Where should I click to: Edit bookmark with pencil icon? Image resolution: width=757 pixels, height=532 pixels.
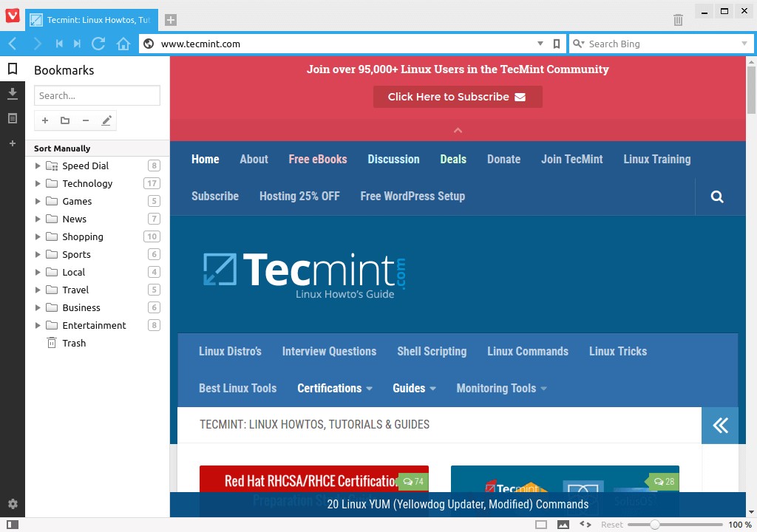pos(106,120)
